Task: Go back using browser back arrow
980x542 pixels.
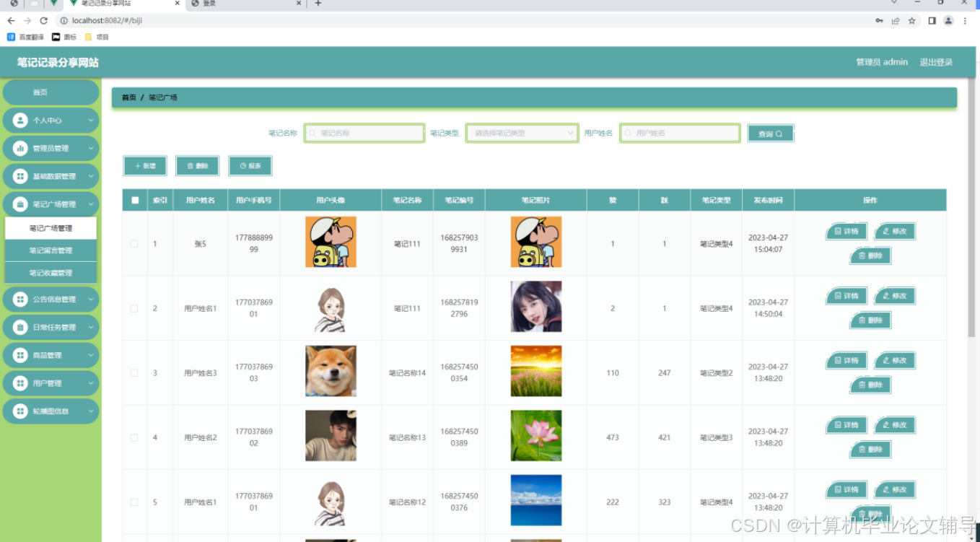Action: point(11,21)
